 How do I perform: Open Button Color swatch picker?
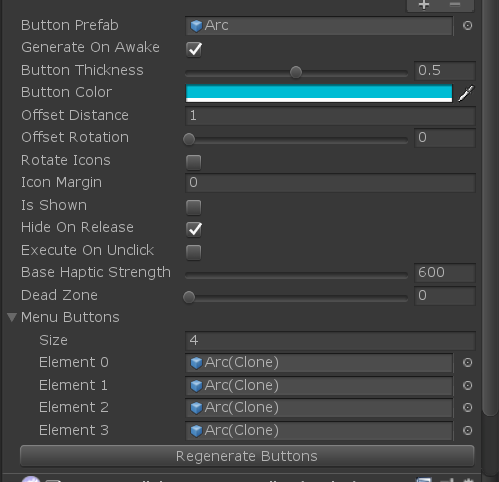[319, 93]
